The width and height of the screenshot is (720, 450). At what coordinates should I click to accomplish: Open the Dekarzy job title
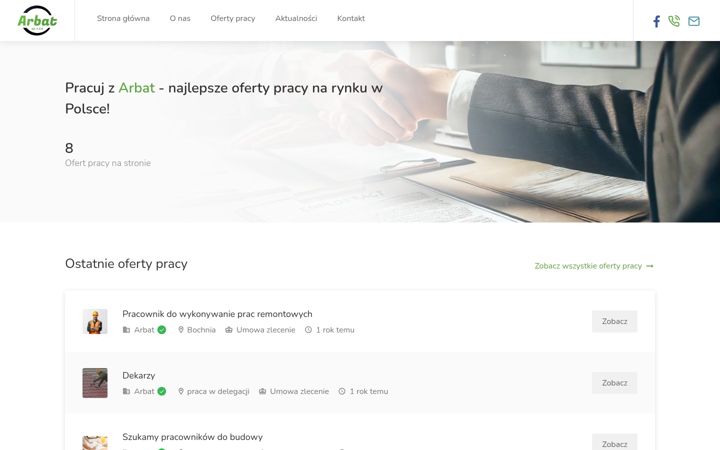[139, 376]
